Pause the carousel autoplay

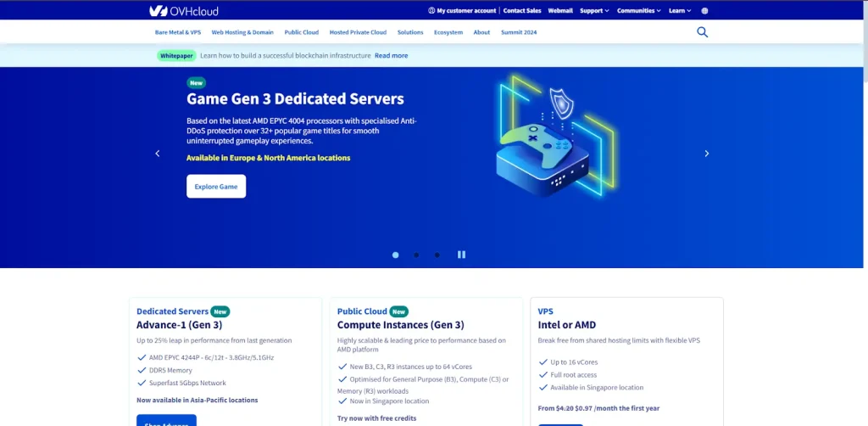[x=461, y=255]
